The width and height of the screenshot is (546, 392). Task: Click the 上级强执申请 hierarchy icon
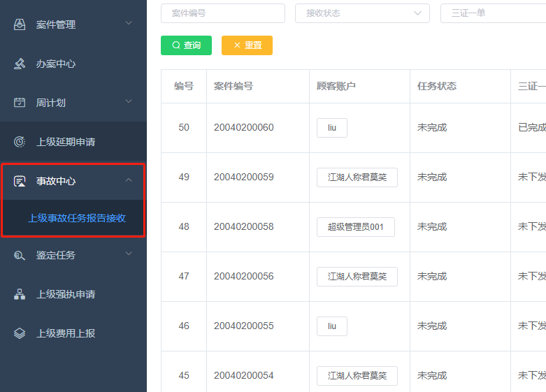20,294
